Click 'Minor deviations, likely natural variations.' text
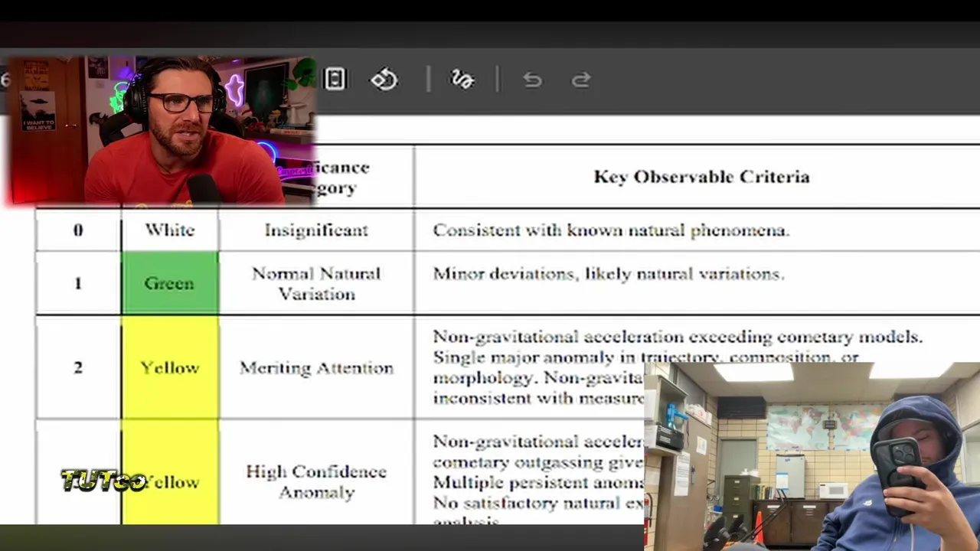This screenshot has height=551, width=980. click(609, 273)
